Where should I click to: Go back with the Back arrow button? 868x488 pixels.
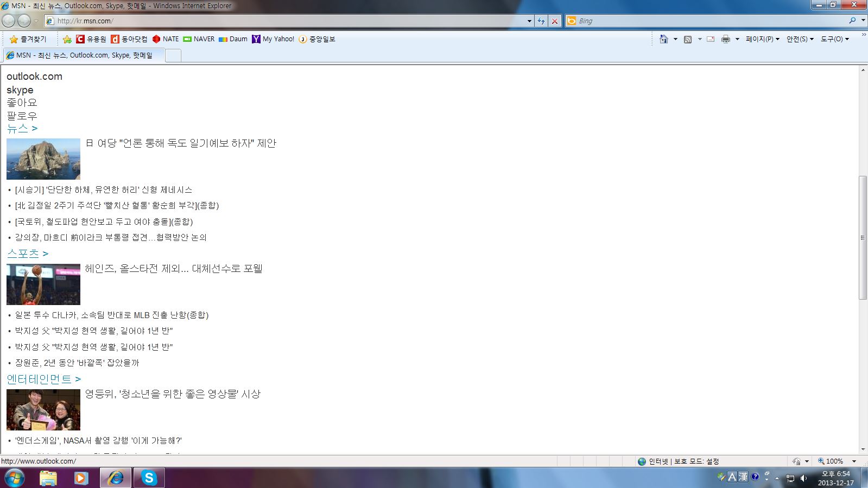[9, 21]
